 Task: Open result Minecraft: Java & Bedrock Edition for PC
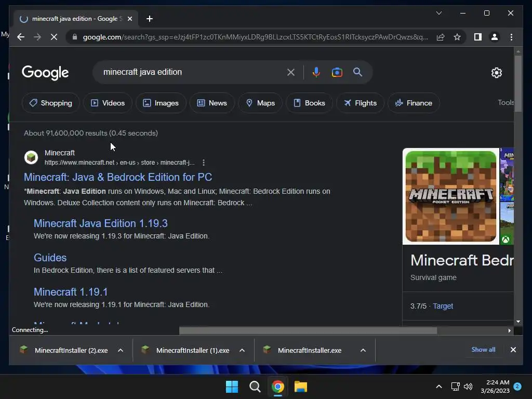(x=118, y=177)
